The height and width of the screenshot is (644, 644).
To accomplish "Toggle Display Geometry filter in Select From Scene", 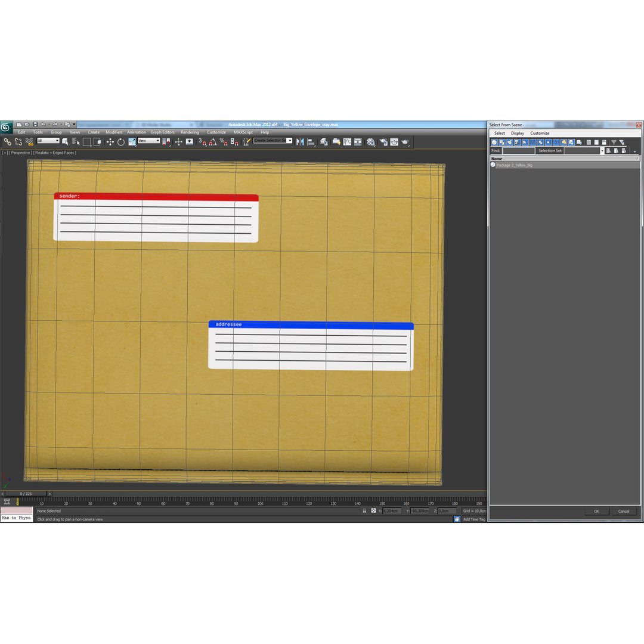I will pyautogui.click(x=494, y=142).
